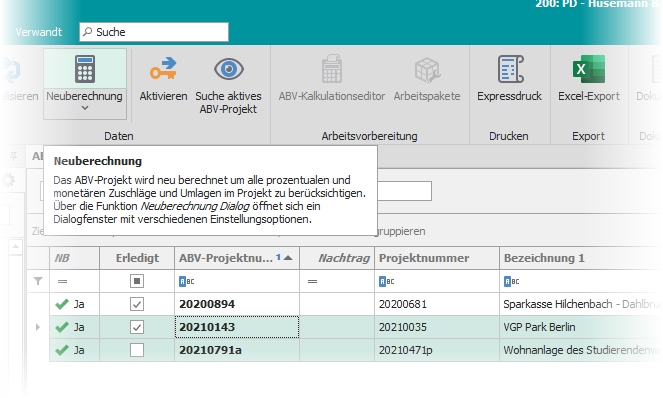Open Nachtrag filter equals operator

(312, 281)
